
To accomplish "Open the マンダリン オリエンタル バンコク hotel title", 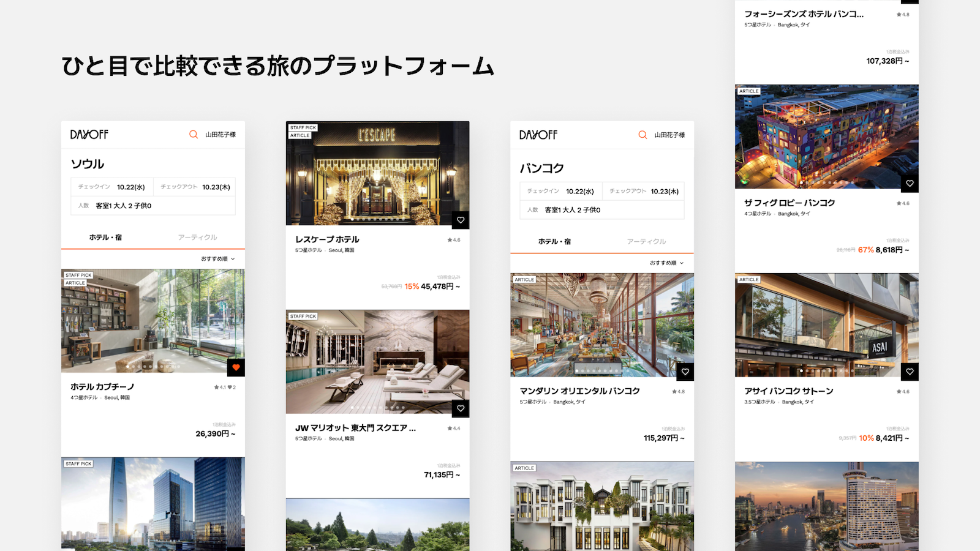I will click(x=579, y=391).
